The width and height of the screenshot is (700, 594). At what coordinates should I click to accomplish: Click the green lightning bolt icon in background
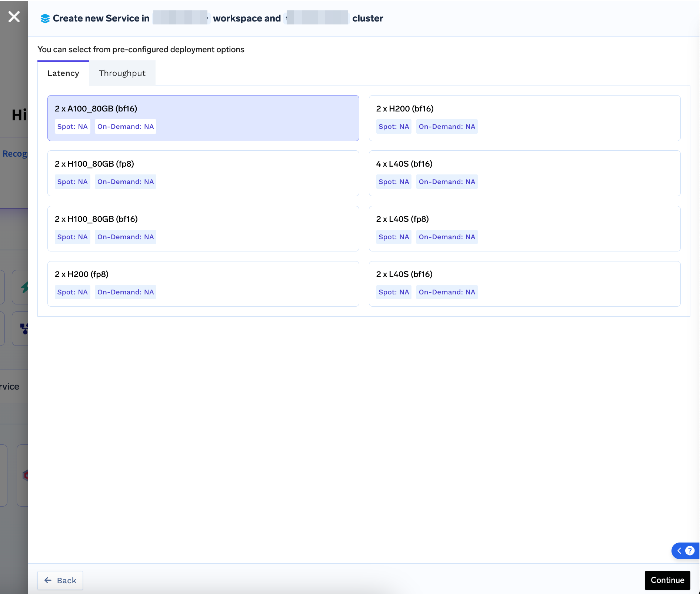point(25,287)
